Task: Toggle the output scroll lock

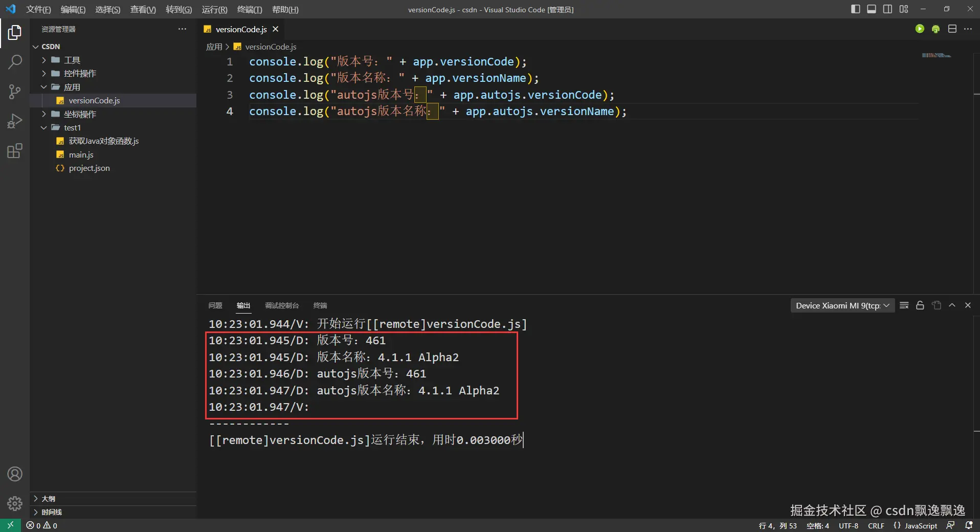Action: [x=920, y=305]
